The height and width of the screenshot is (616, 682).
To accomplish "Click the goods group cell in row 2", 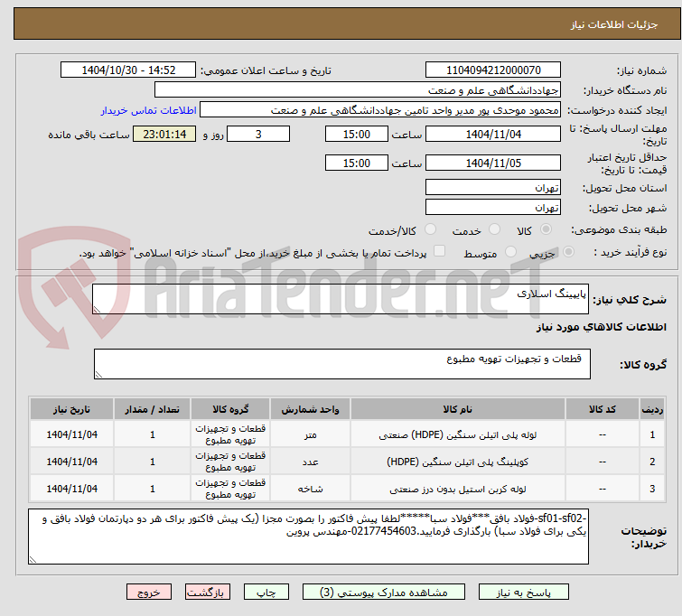I will 230,462.
